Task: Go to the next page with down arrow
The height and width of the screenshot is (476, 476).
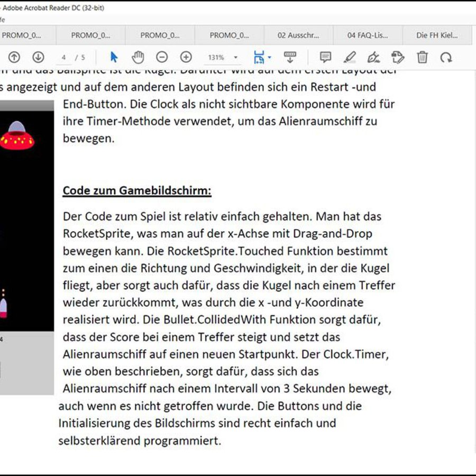Action: coord(37,57)
